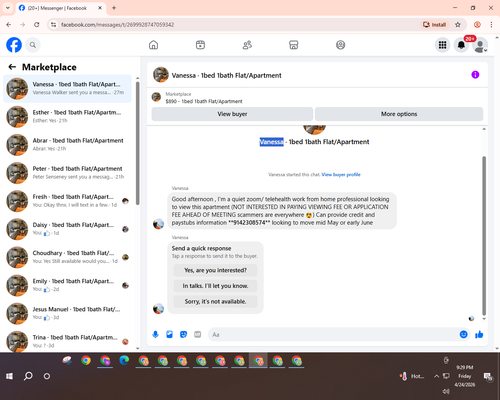Open Jesus Manuel conversation in list
500x400 pixels.
[67, 313]
